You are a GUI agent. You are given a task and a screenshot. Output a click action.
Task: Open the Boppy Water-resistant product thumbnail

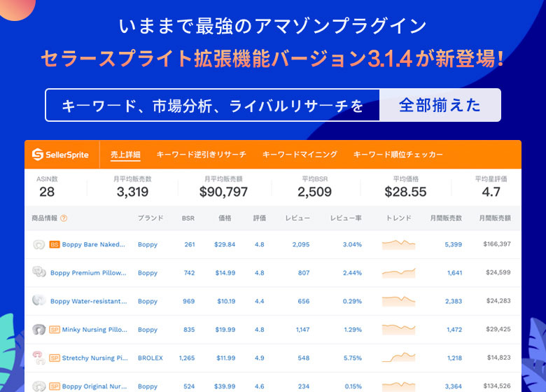pyautogui.click(x=39, y=301)
